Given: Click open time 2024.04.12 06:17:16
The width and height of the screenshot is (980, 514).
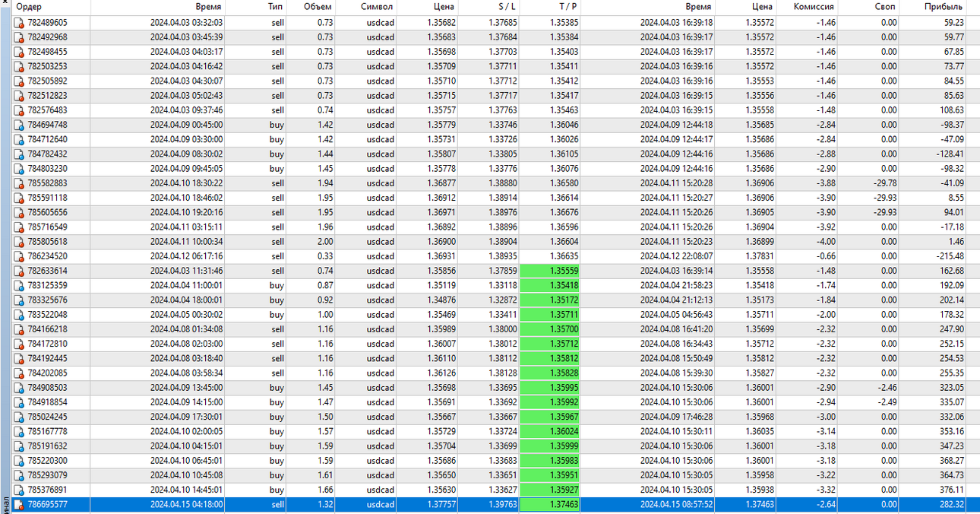Looking at the screenshot, I should click(186, 256).
